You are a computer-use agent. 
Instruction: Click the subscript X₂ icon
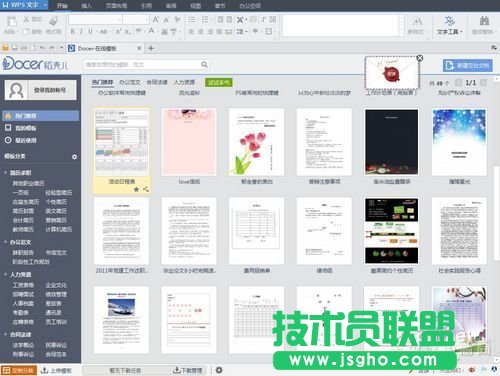click(127, 32)
